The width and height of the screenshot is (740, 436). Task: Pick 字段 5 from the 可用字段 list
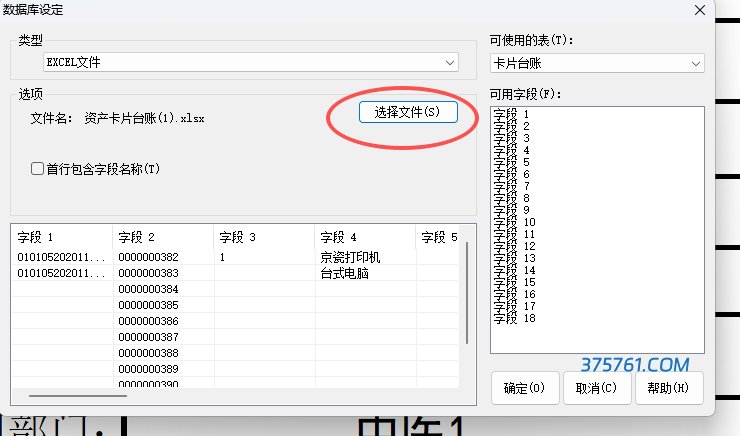511,162
